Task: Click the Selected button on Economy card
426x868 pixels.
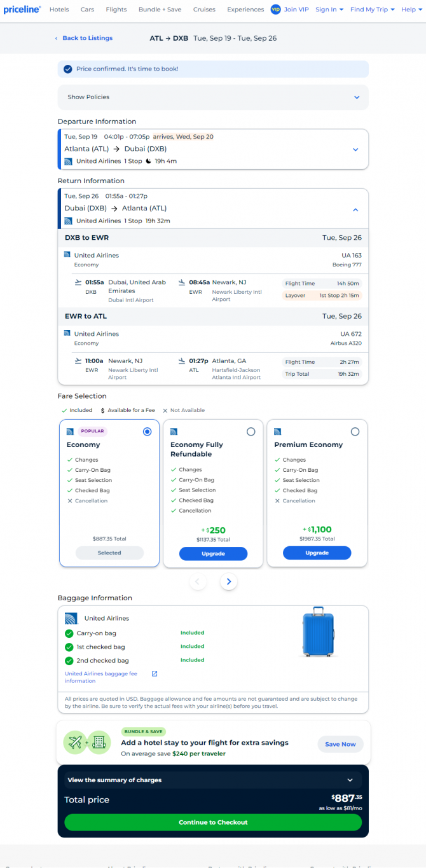Action: tap(109, 553)
